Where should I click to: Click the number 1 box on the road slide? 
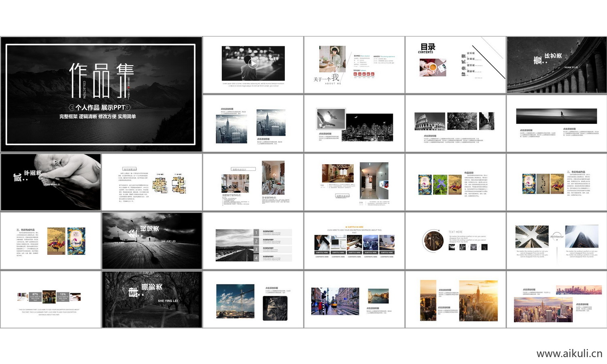[x=256, y=233]
